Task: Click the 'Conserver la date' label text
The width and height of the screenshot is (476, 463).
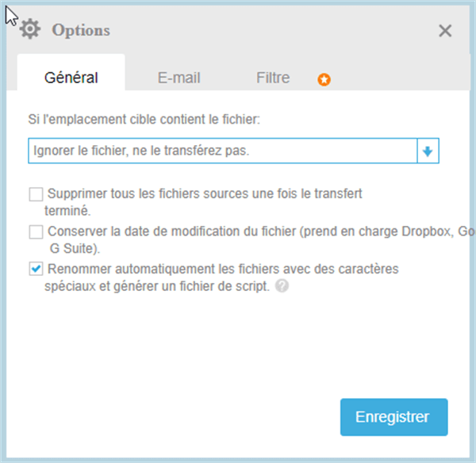Action: pyautogui.click(x=238, y=231)
